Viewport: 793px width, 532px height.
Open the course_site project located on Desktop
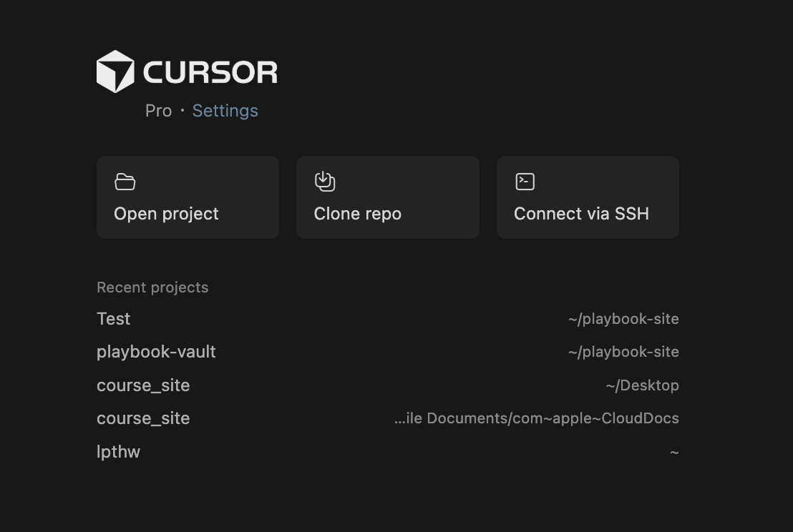tap(143, 385)
